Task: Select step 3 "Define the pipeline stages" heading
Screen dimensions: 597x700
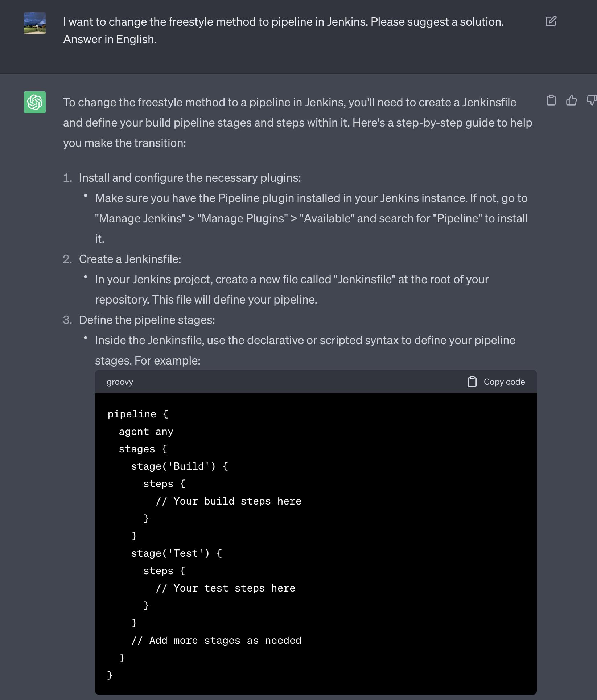Action: coord(147,320)
